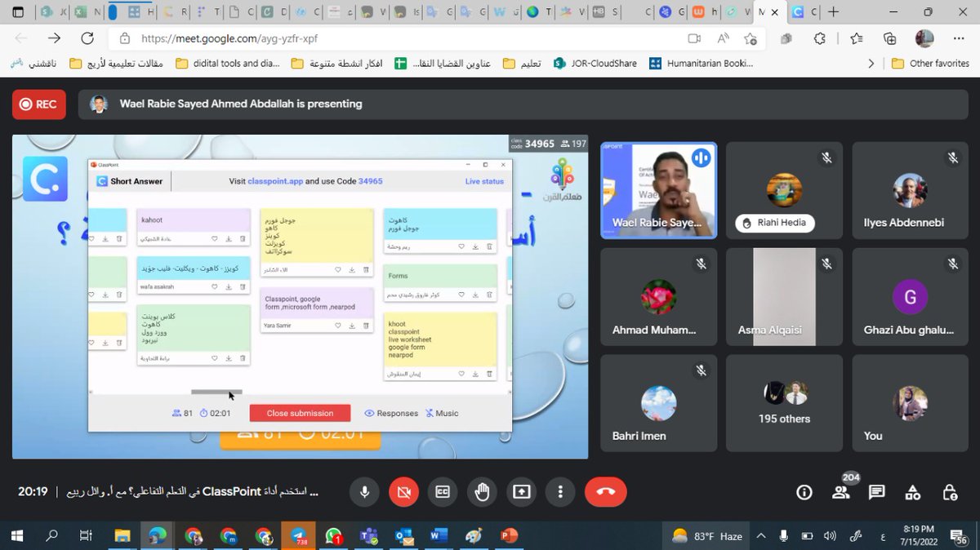Open Telegram from the taskbar
The height and width of the screenshot is (550, 980).
(x=298, y=536)
